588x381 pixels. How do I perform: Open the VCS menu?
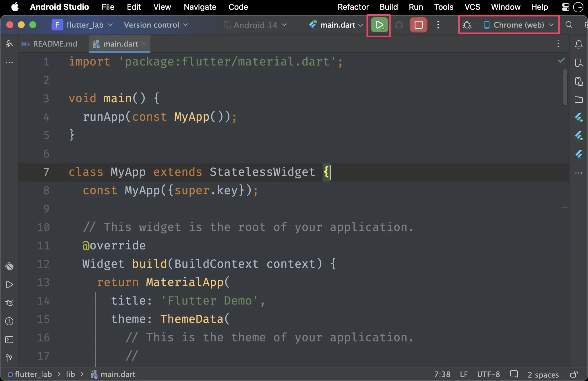(x=472, y=7)
